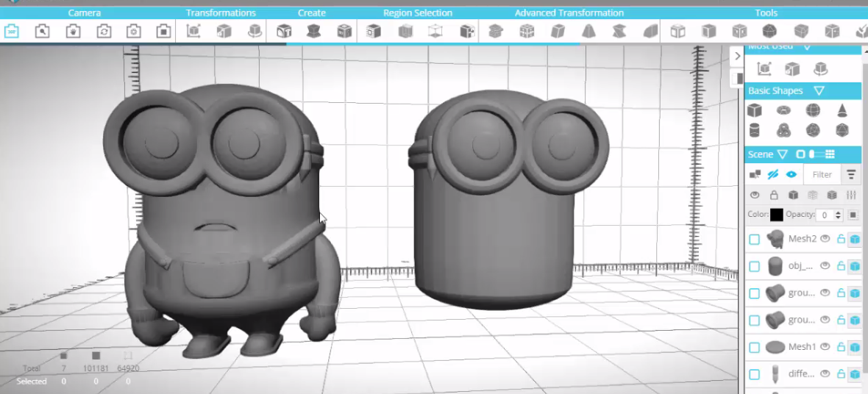
Task: Open the sort menu beside Filter field
Action: coord(851,174)
